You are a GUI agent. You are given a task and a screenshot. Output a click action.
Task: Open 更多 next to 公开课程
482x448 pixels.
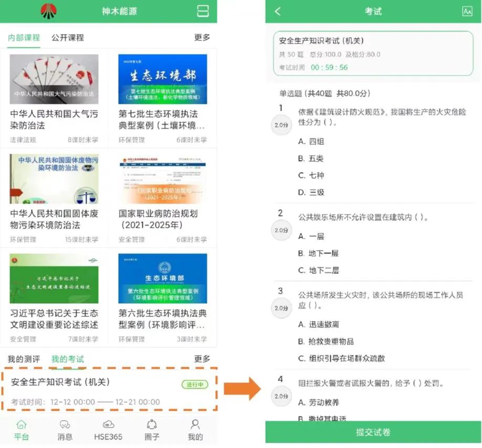(201, 37)
